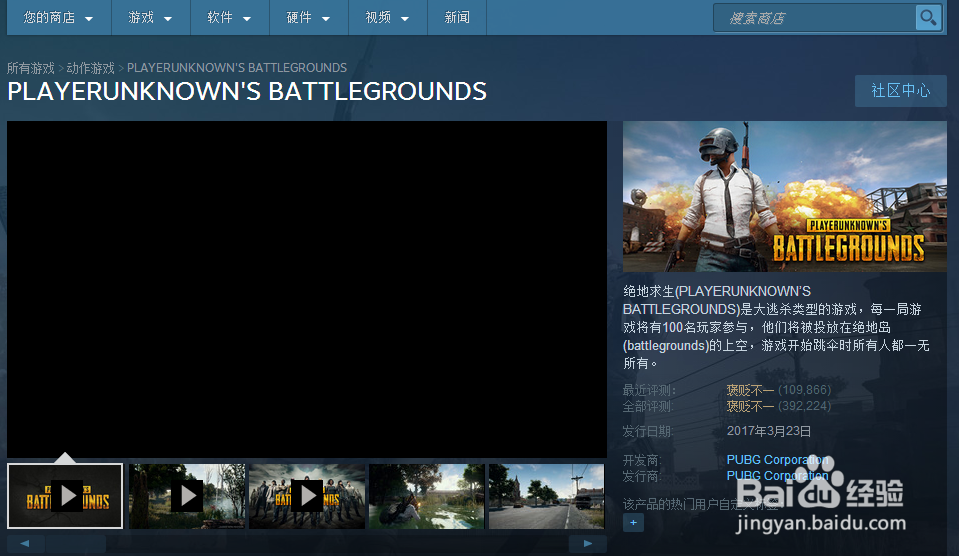Follow the 所有游戏 breadcrumb link

tap(31, 68)
